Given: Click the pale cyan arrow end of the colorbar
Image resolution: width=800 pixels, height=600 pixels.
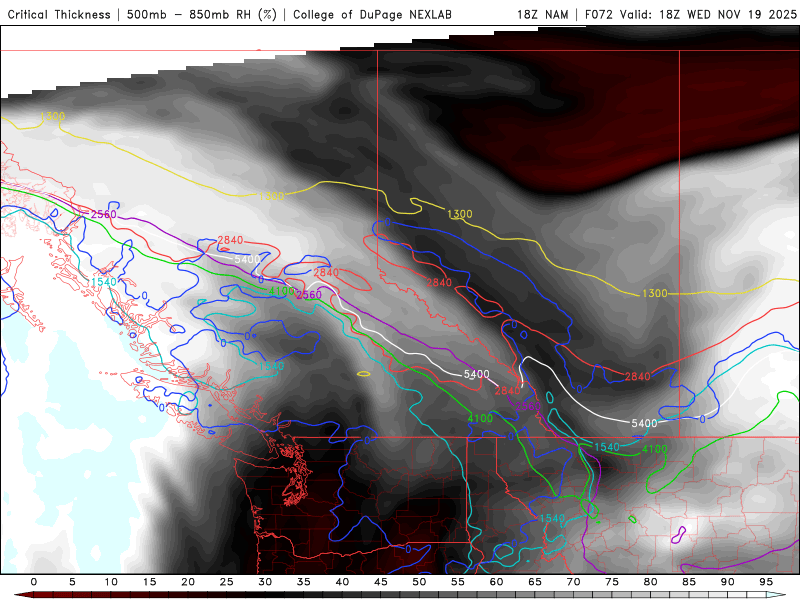Looking at the screenshot, I should [x=777, y=595].
